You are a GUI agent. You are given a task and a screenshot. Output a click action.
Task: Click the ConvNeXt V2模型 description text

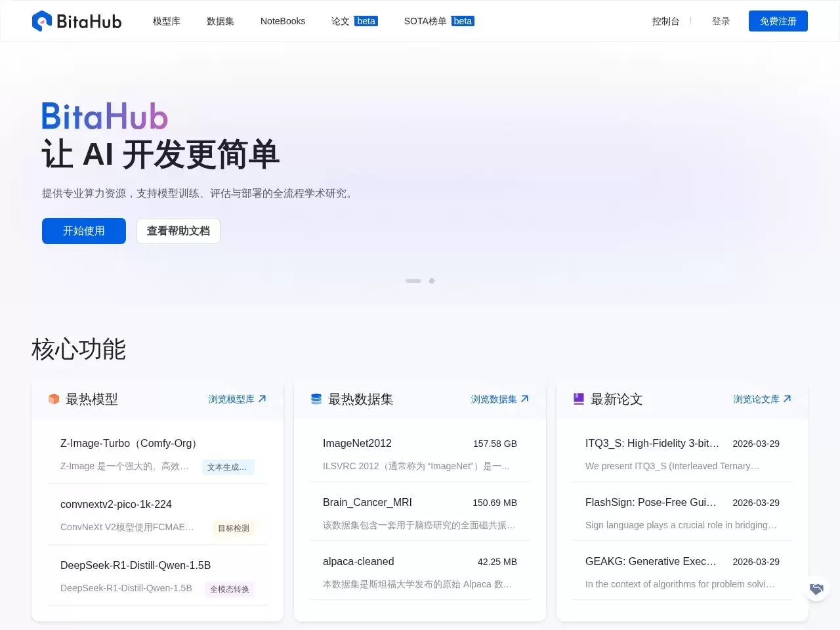[x=127, y=527]
